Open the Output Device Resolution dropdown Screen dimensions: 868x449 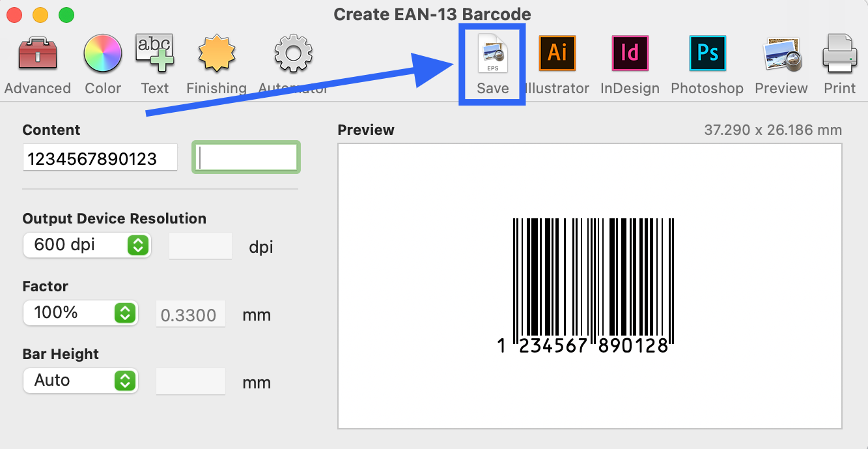pyautogui.click(x=87, y=245)
